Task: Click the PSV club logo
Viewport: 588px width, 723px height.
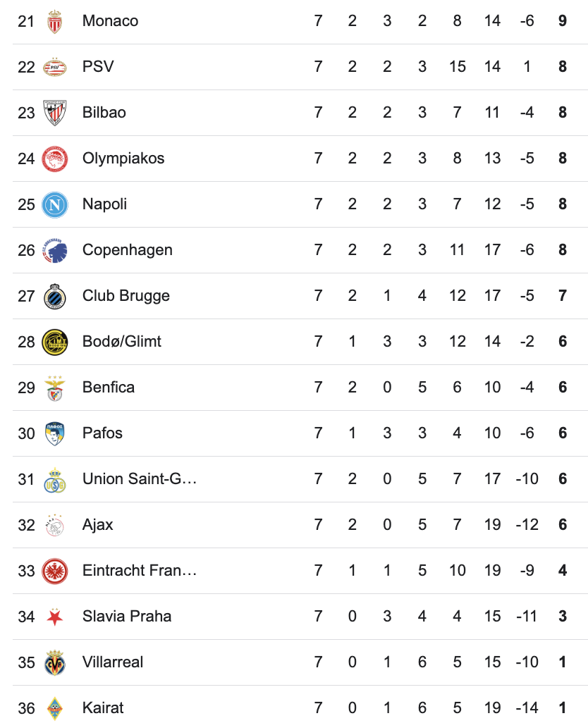Action: click(x=54, y=67)
